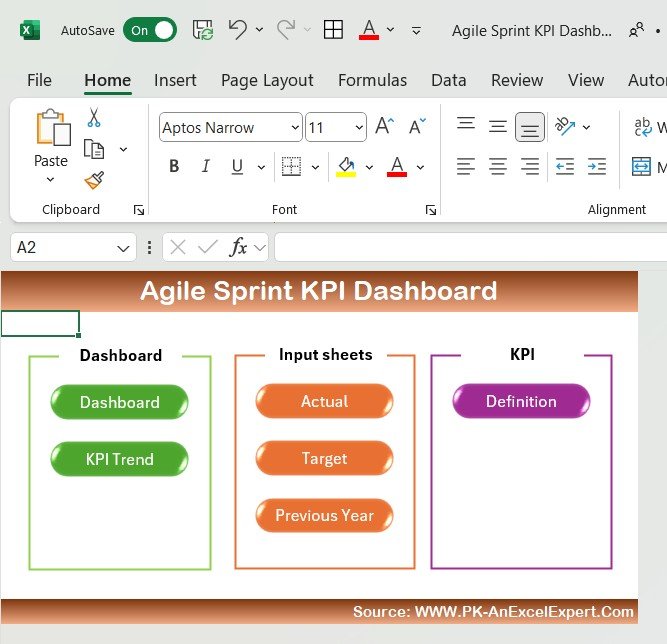The image size is (667, 644).
Task: Open the Page Layout tab
Action: 267,80
